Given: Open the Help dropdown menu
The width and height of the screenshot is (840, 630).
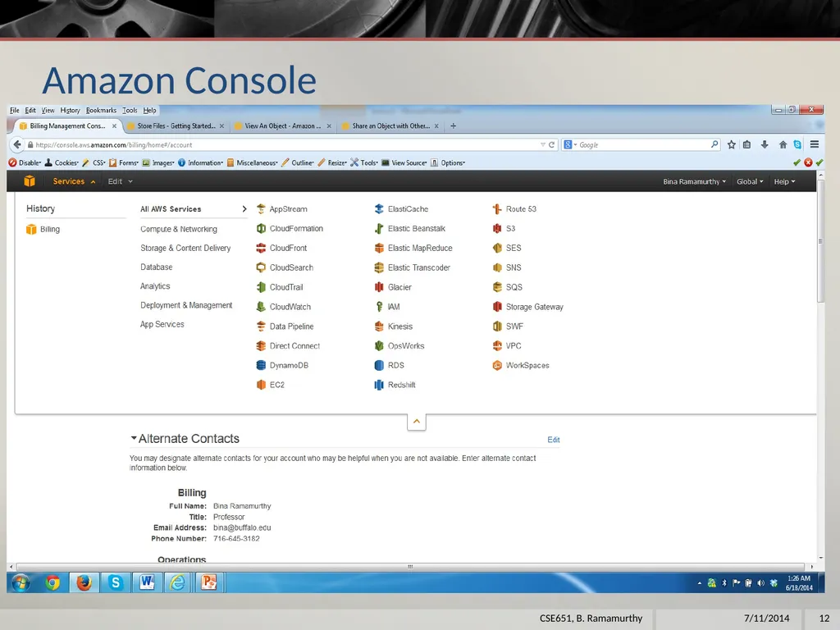Looking at the screenshot, I should (x=784, y=181).
